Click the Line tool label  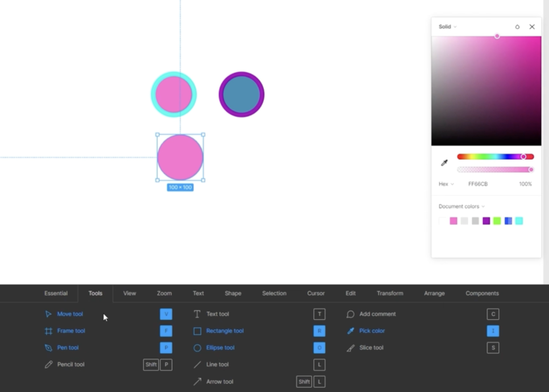pyautogui.click(x=218, y=364)
